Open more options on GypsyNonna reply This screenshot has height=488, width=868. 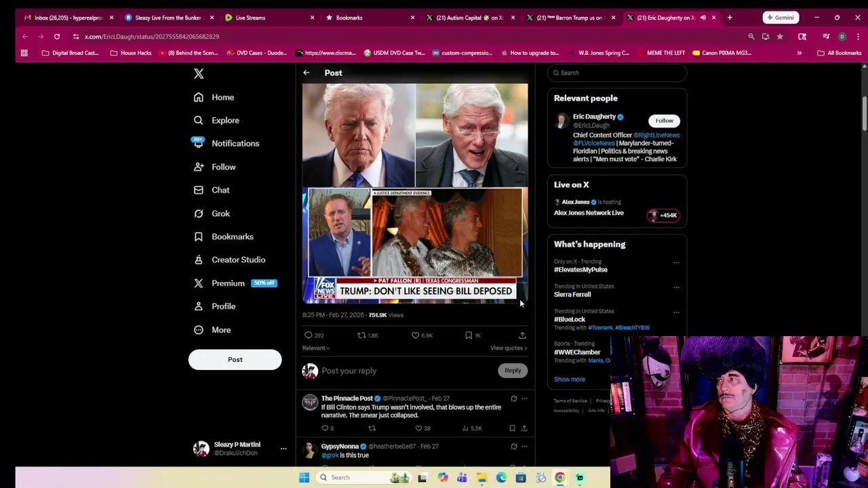(x=524, y=447)
